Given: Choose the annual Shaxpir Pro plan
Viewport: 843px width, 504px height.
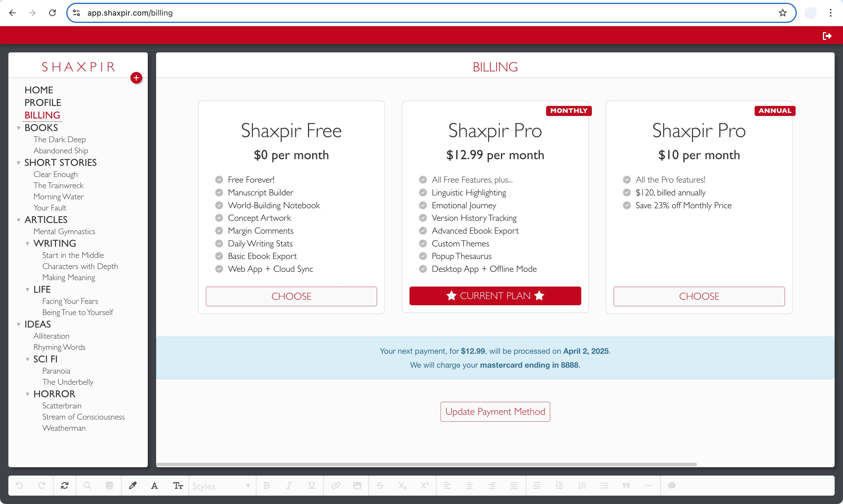Looking at the screenshot, I should click(x=699, y=296).
